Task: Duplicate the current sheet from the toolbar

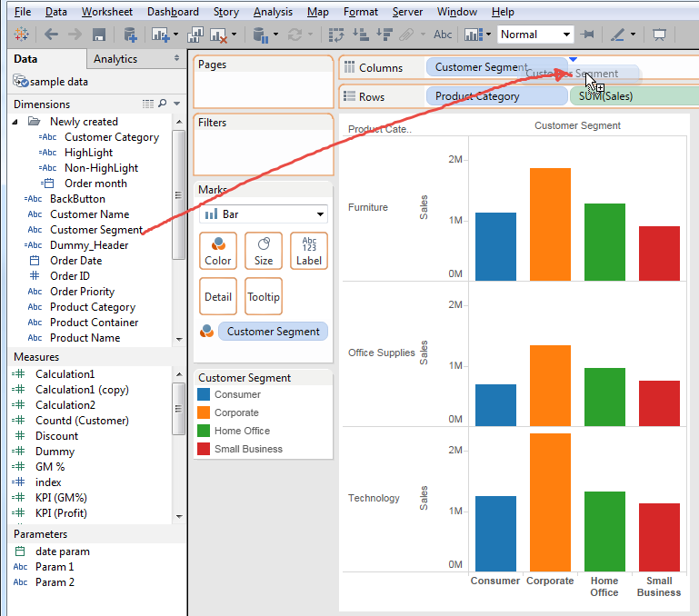Action: click(195, 35)
